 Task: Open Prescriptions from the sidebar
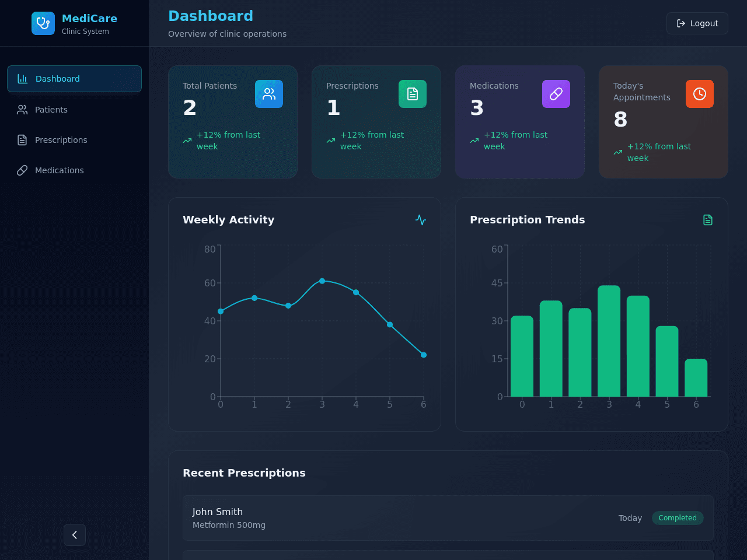point(74,140)
